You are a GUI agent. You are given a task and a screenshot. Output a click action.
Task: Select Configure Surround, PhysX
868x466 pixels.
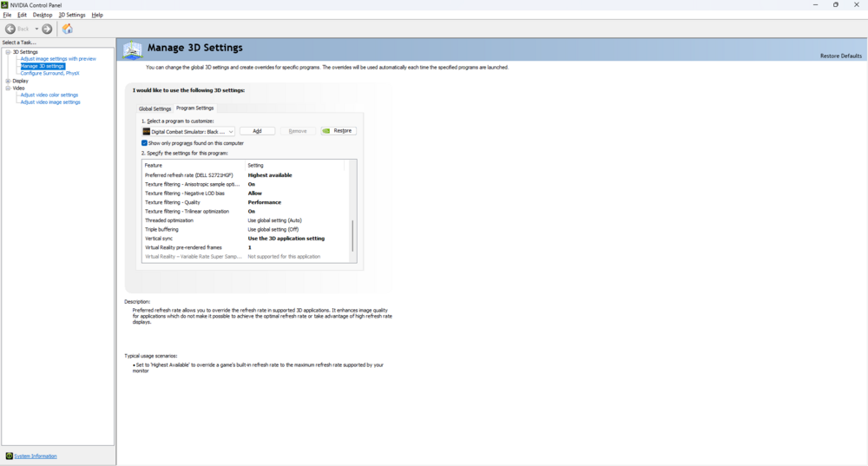click(49, 73)
